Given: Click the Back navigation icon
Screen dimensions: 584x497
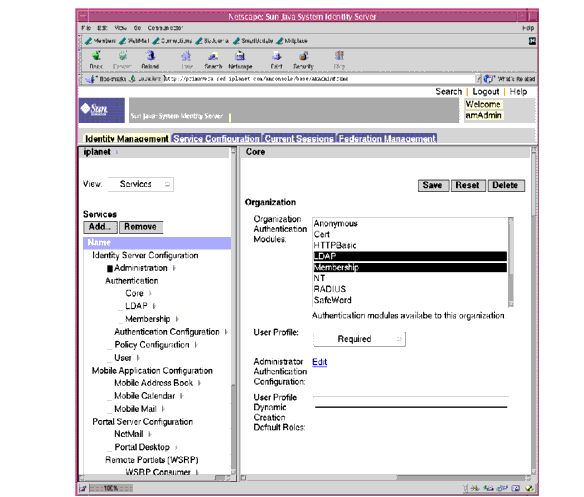Looking at the screenshot, I should point(96,56).
